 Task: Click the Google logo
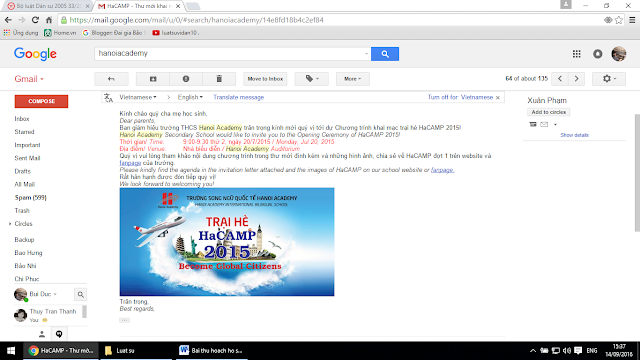(x=35, y=54)
